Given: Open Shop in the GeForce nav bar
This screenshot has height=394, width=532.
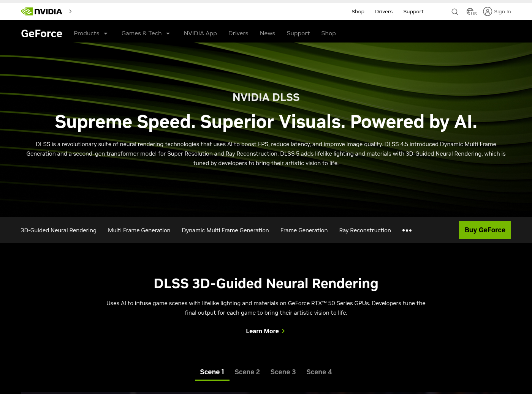Looking at the screenshot, I should (328, 33).
